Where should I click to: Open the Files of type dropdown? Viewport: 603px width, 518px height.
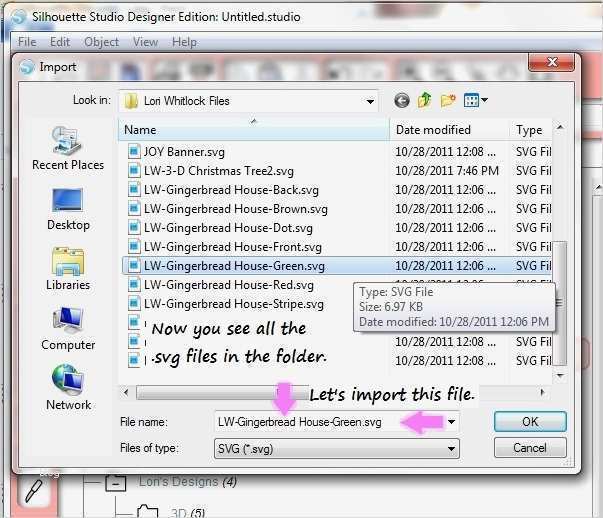tap(336, 449)
